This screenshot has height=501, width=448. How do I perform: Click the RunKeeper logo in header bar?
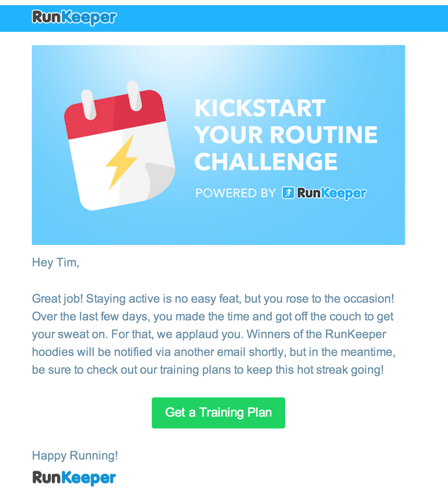74,17
